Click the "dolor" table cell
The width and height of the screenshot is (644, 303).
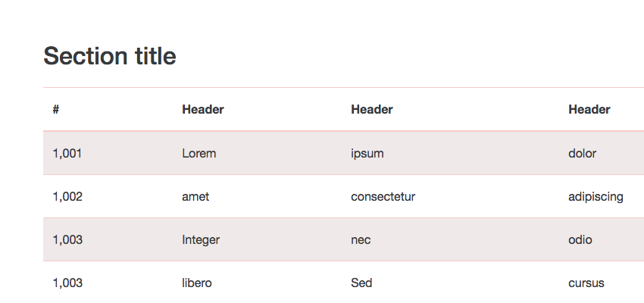coord(582,153)
